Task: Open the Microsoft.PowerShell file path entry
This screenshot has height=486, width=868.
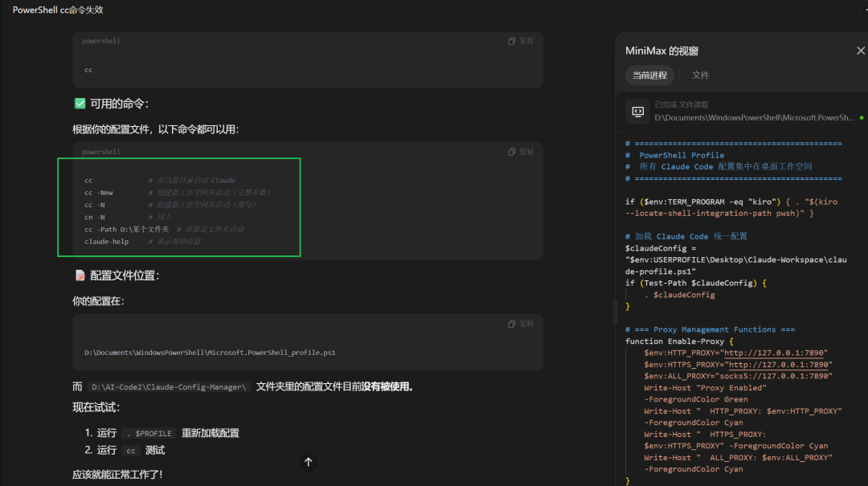Action: tap(754, 117)
